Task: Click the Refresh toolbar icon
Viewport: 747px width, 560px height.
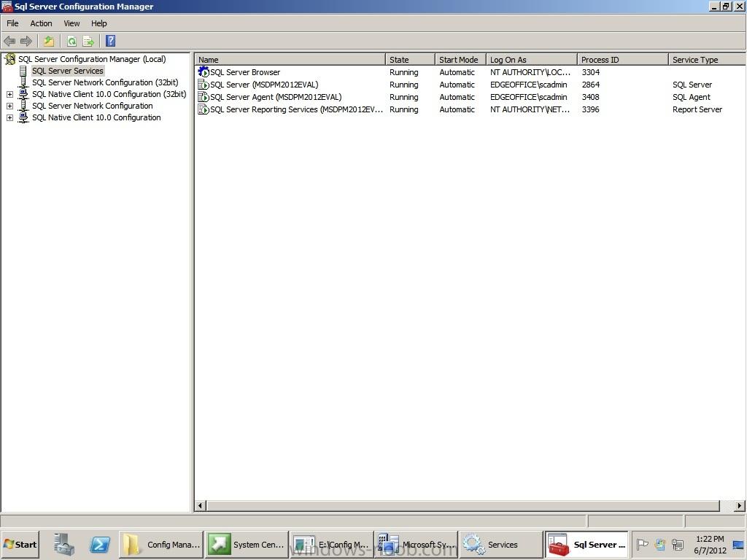Action: pos(72,42)
